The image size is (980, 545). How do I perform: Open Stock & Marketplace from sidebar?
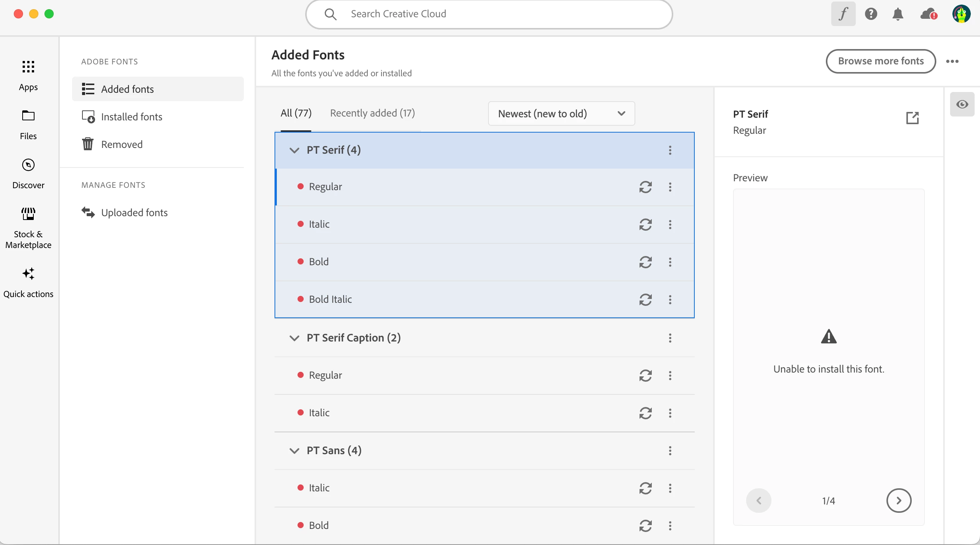point(28,228)
